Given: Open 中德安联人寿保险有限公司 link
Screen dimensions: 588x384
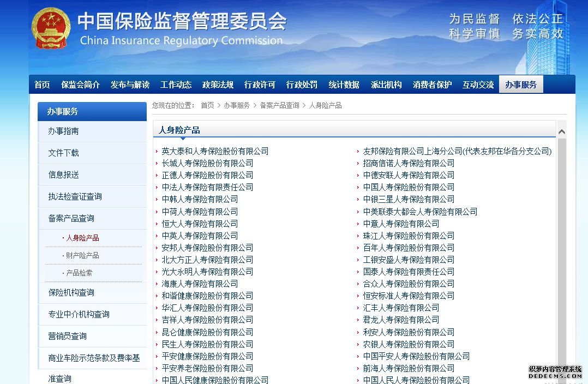Looking at the screenshot, I should (409, 175).
